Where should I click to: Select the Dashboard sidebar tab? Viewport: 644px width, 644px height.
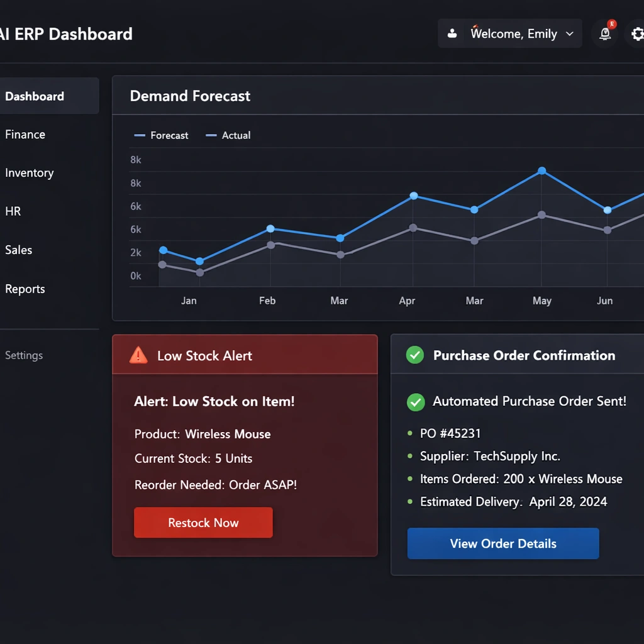point(35,96)
